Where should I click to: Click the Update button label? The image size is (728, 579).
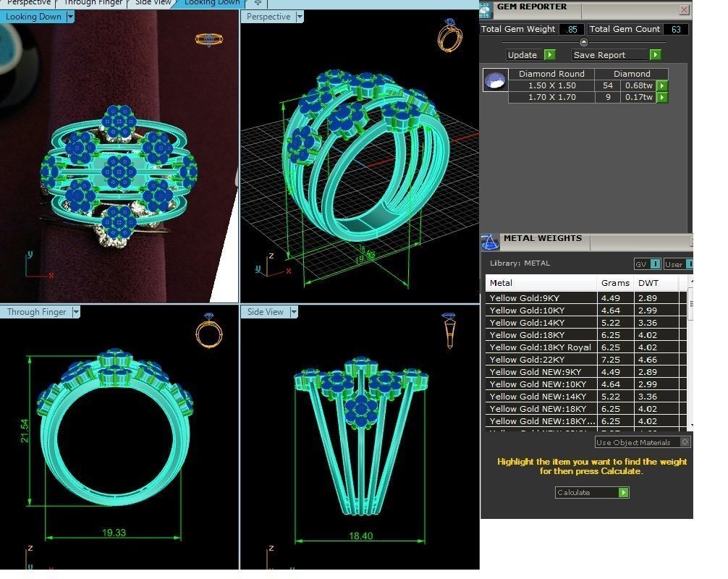[522, 55]
